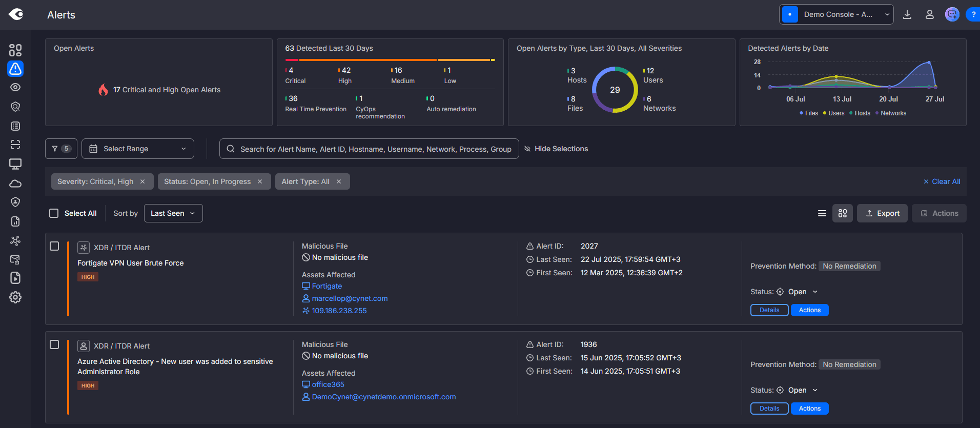This screenshot has width=980, height=428.
Task: Open Actions for Azure Active Directory alert
Action: click(x=810, y=409)
